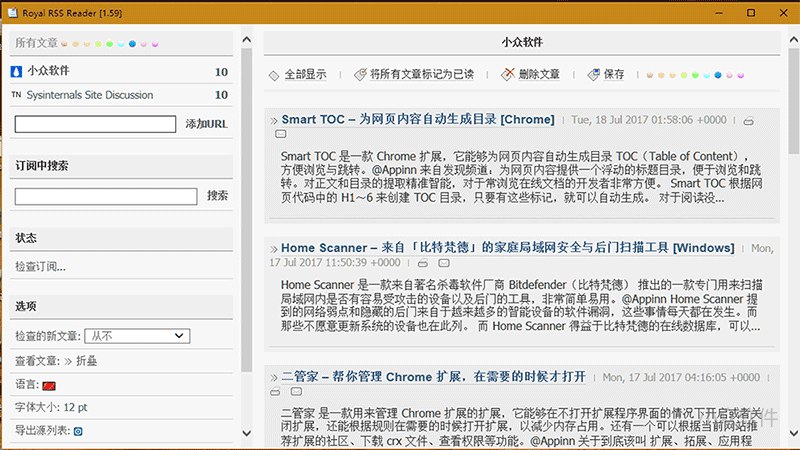Click the 添加URL button
Image resolution: width=800 pixels, height=450 pixels.
[x=206, y=124]
